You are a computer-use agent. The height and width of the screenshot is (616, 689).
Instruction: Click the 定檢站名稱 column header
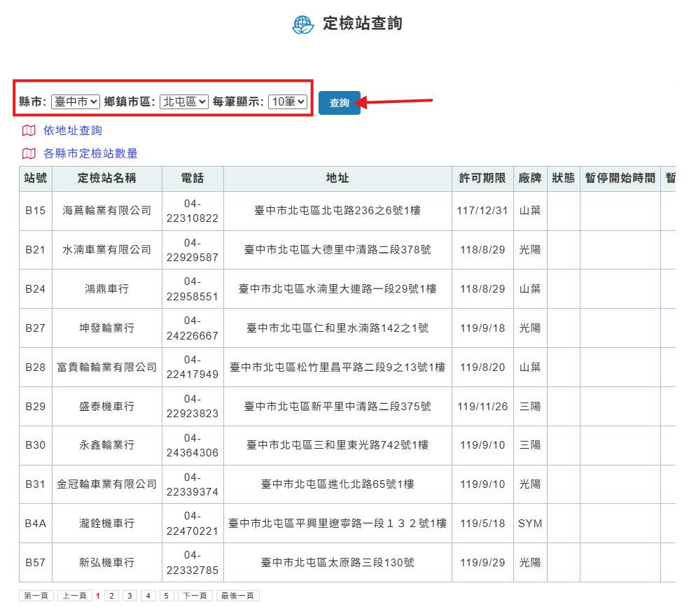pyautogui.click(x=106, y=178)
